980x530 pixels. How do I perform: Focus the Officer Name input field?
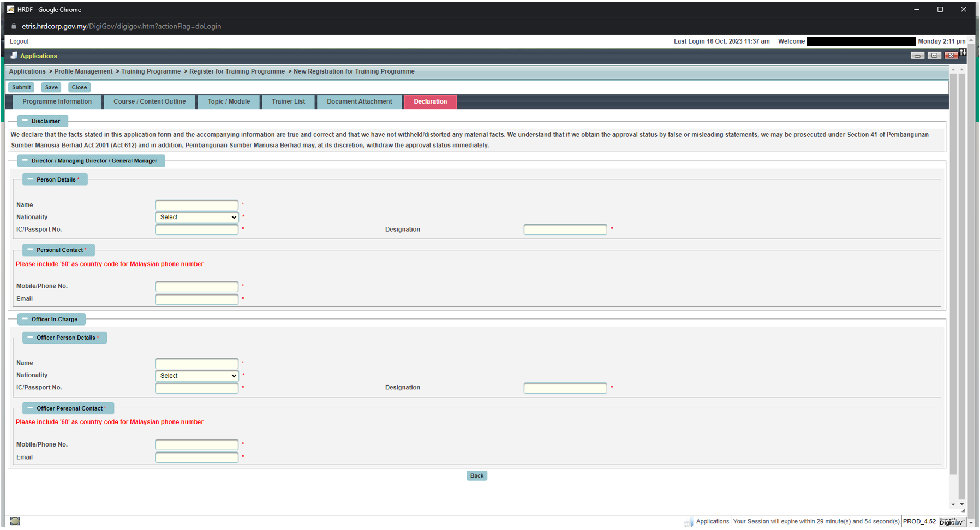[197, 363]
